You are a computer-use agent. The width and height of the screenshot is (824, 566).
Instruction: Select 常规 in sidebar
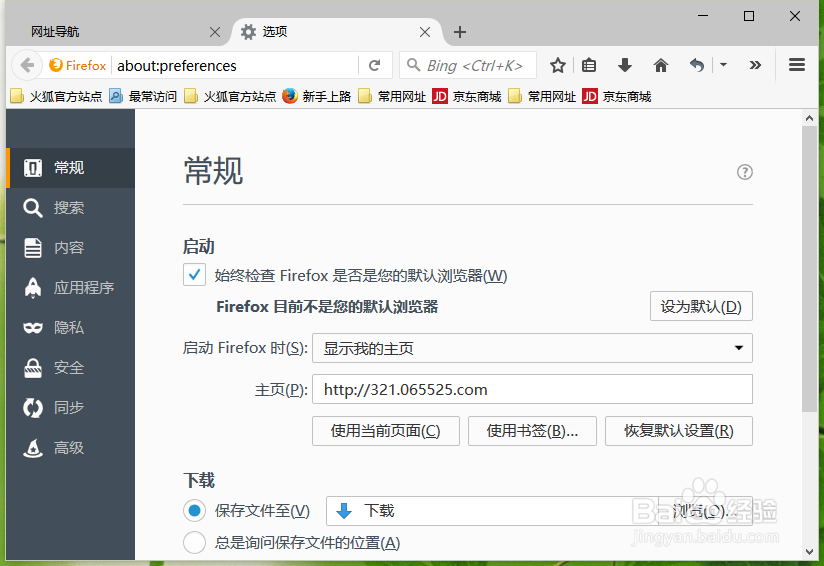70,168
